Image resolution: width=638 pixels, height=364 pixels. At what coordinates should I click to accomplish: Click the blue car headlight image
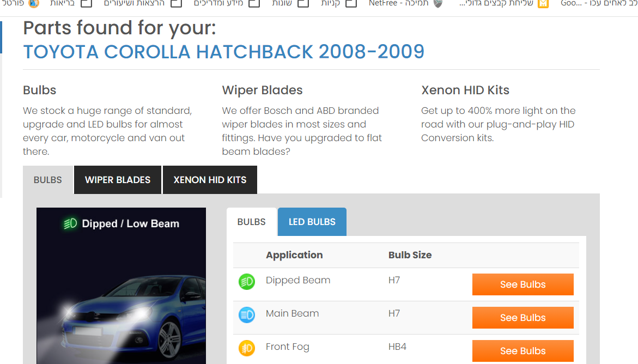pyautogui.click(x=121, y=305)
